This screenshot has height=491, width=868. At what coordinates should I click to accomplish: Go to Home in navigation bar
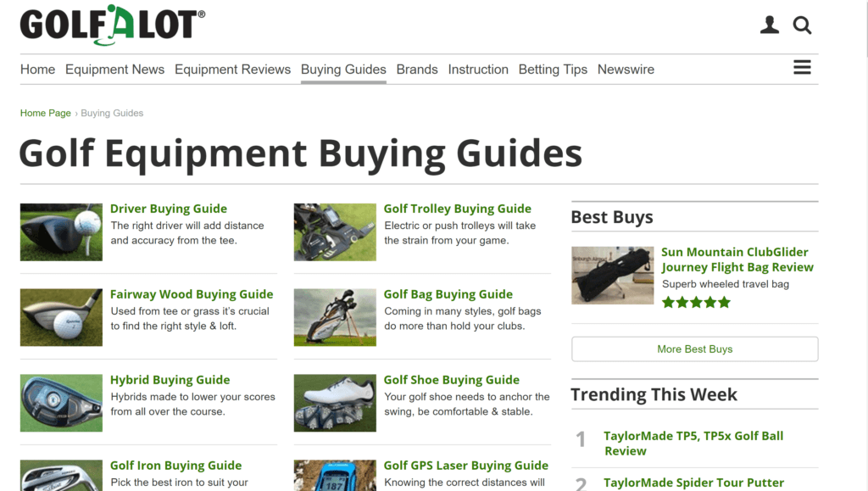37,70
